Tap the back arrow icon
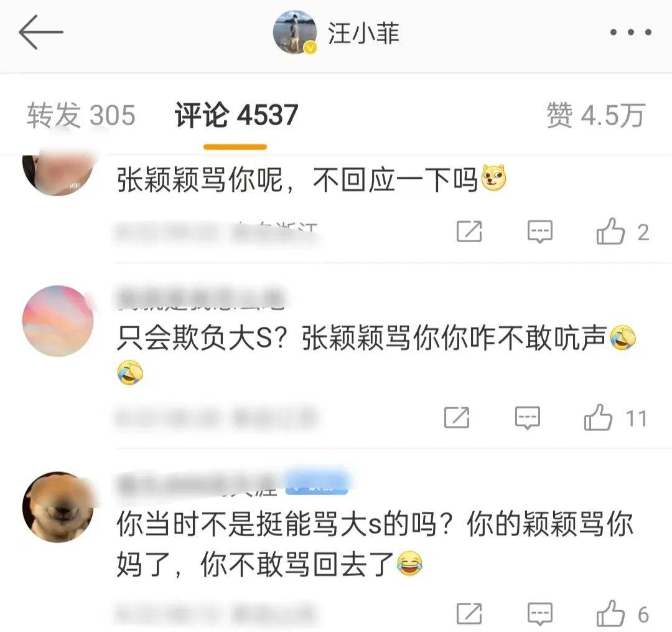This screenshot has width=672, height=632. pyautogui.click(x=40, y=32)
